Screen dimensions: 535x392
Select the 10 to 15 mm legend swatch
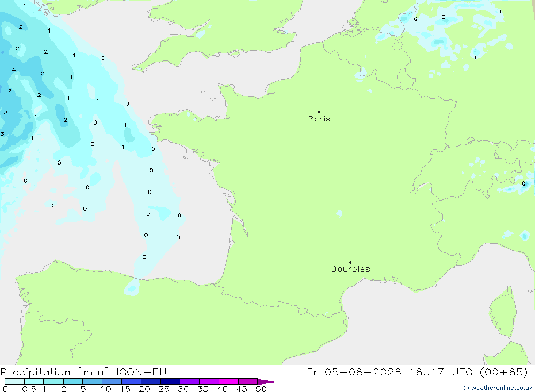[112, 381]
